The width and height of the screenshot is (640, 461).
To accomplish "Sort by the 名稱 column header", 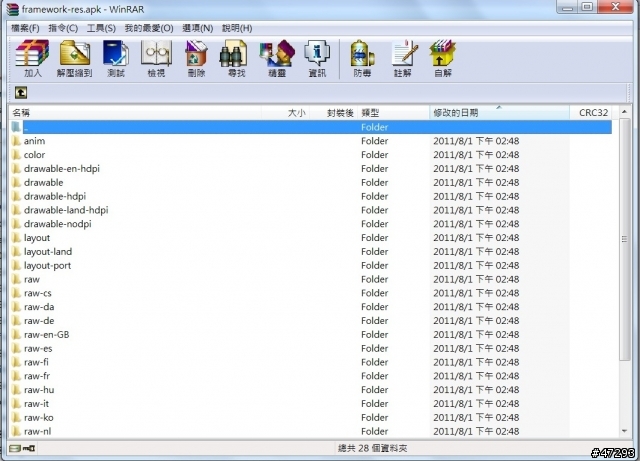I will [135, 113].
